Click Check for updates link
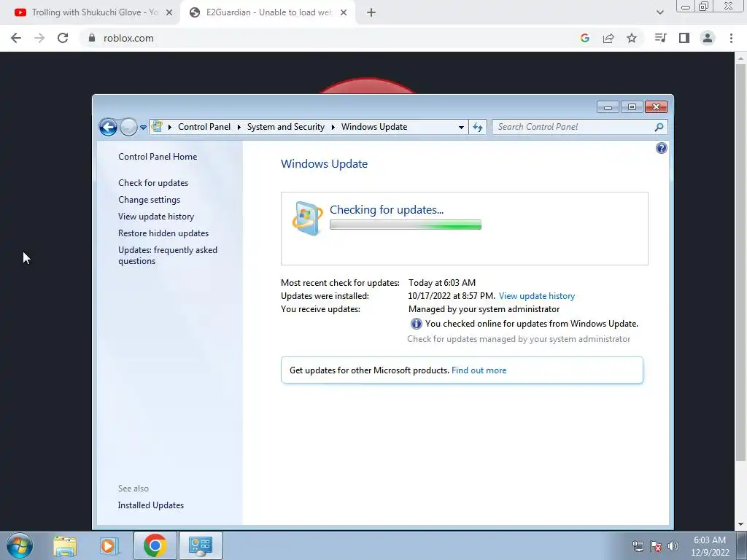747x560 pixels. point(153,183)
